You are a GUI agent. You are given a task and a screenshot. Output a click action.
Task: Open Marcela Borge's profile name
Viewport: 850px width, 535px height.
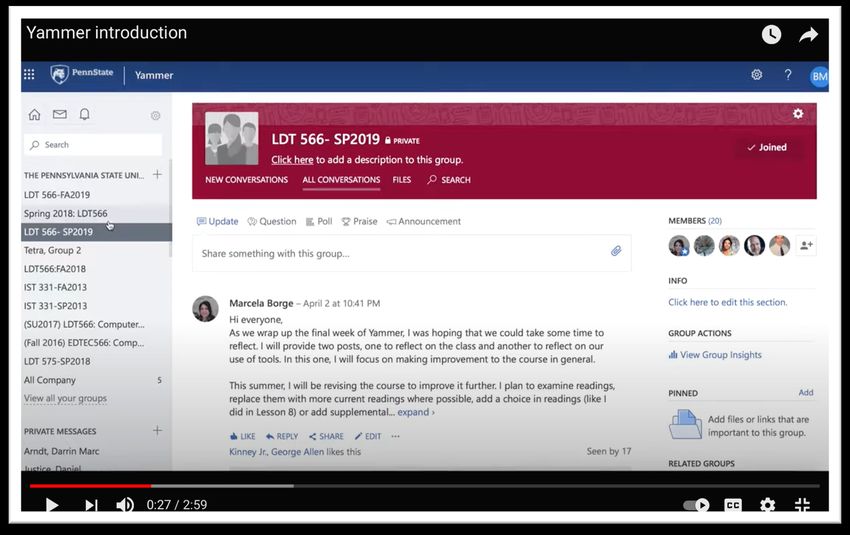261,303
